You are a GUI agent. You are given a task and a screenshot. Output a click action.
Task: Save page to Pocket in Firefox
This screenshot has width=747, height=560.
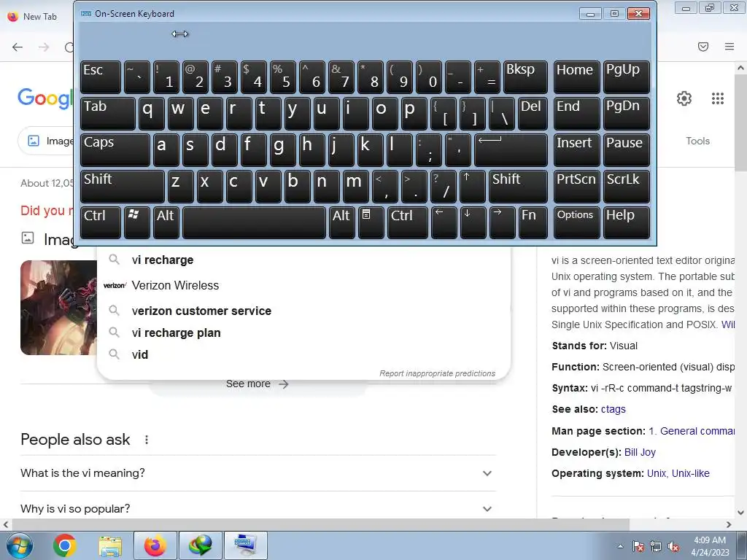703,47
